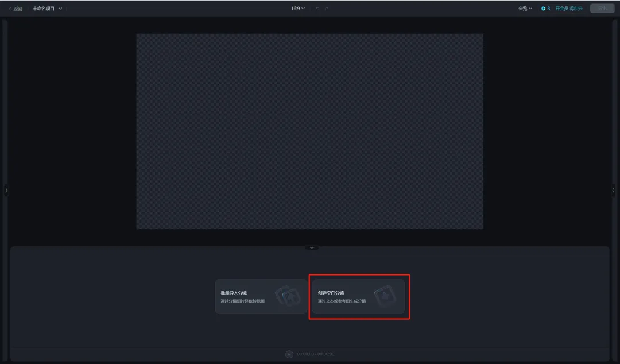620x364 pixels.
Task: Collapse the right side panel arrow
Action: (x=613, y=190)
